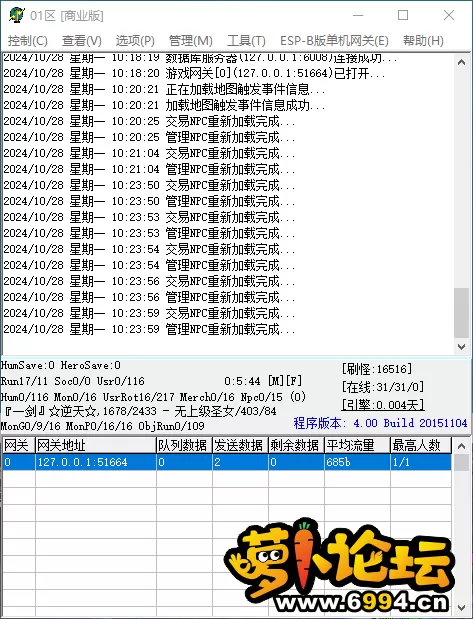The width and height of the screenshot is (473, 619).
Task: Click the Hum0/116 Mon0/16 status line
Action: pos(154,397)
